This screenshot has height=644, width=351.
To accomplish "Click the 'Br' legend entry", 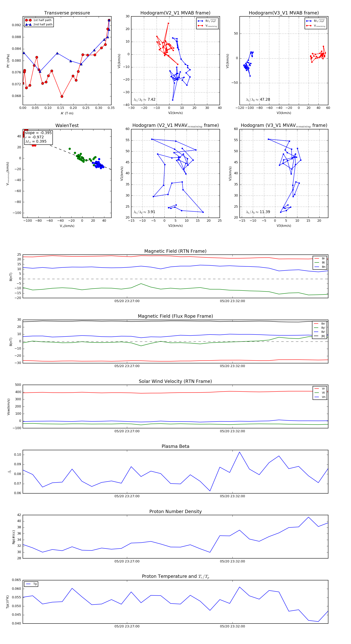I will [x=320, y=259].
